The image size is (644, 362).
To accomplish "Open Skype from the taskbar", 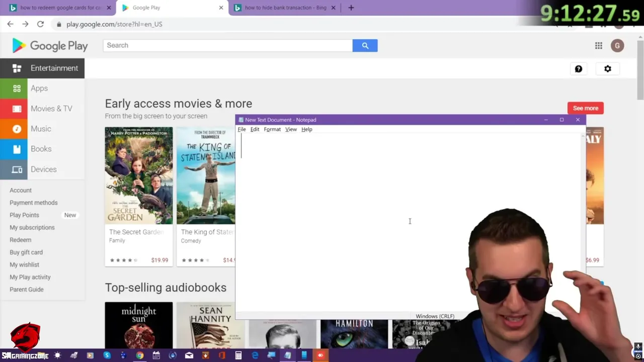I will coord(107,355).
